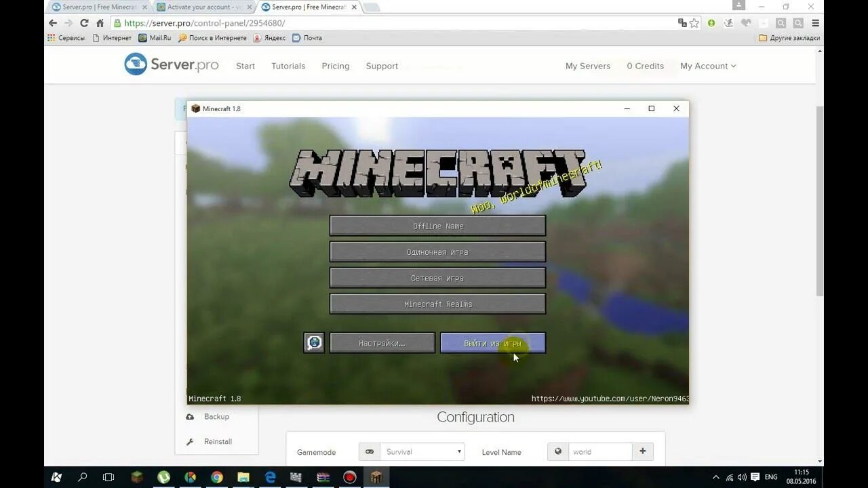Viewport: 868px width, 488px height.
Task: Go back with Chrome back arrow
Action: [x=53, y=23]
